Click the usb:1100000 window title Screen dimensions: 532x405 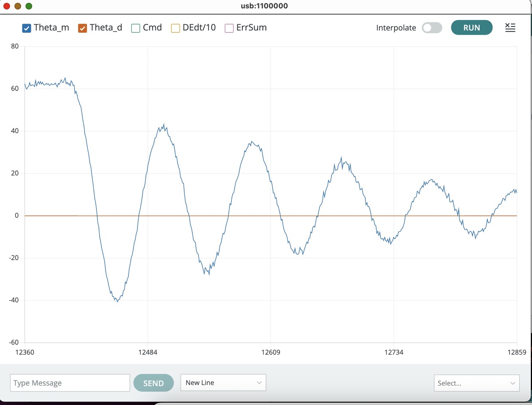264,6
